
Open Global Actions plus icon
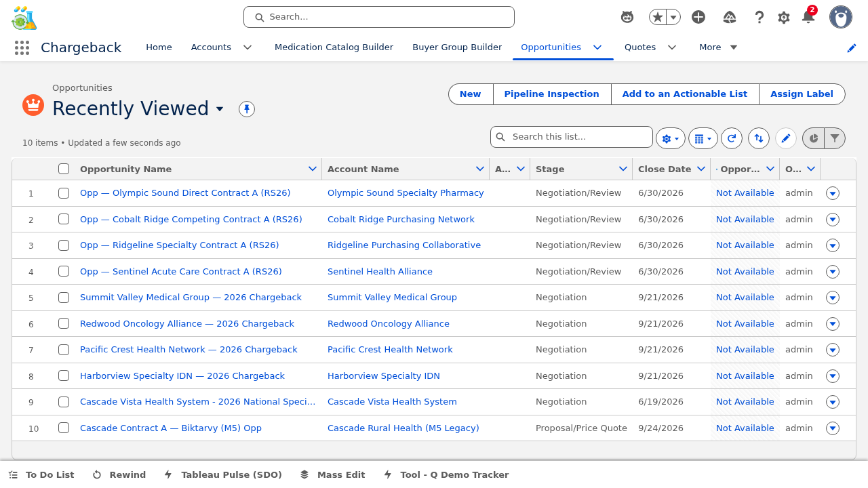click(x=698, y=17)
